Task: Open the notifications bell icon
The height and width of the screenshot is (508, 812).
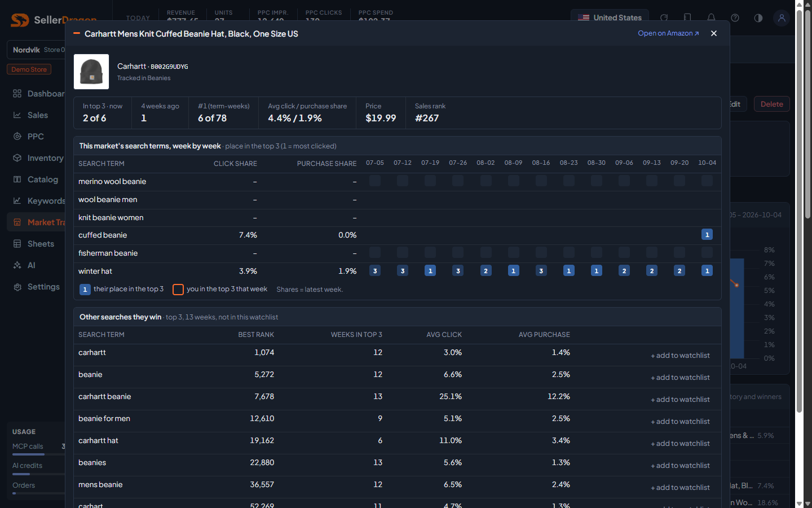Action: tap(711, 18)
